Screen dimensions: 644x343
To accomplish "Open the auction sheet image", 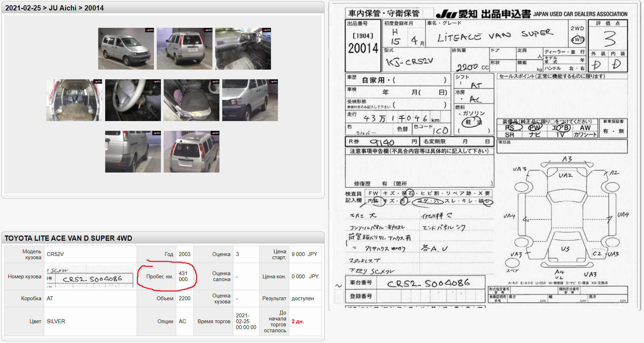I will [x=485, y=156].
